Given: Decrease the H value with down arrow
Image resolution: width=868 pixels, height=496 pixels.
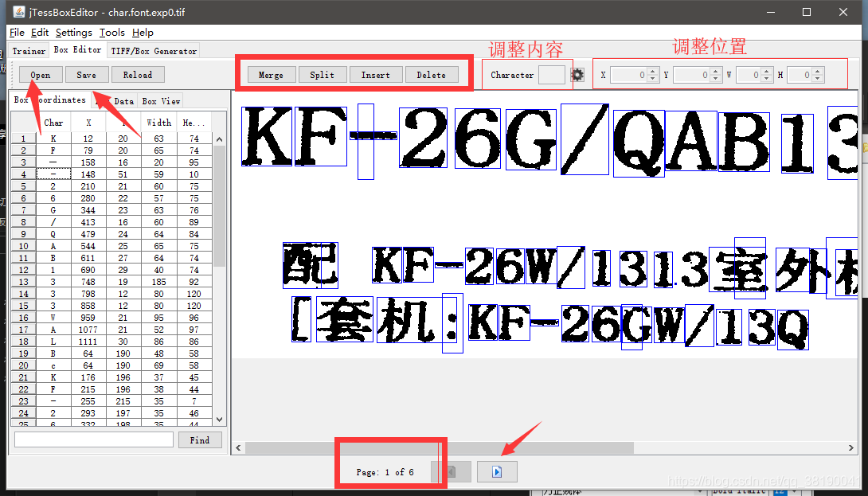Looking at the screenshot, I should (818, 79).
